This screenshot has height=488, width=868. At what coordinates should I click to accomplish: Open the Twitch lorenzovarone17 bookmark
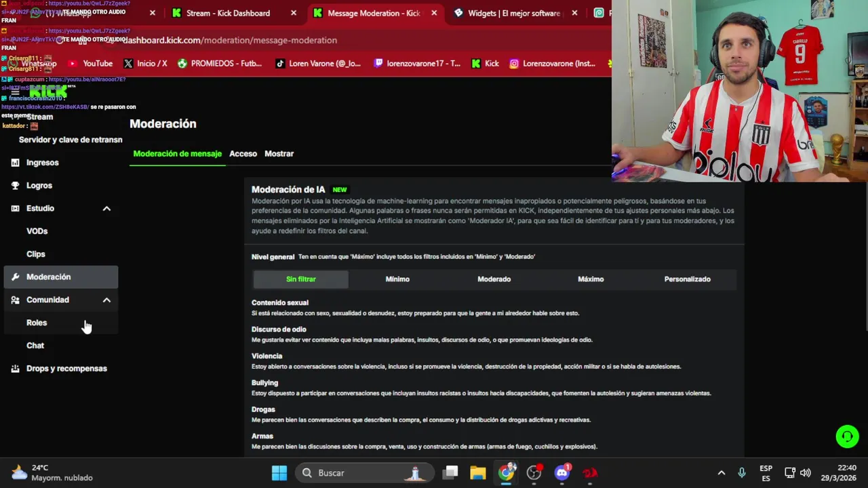coord(417,64)
